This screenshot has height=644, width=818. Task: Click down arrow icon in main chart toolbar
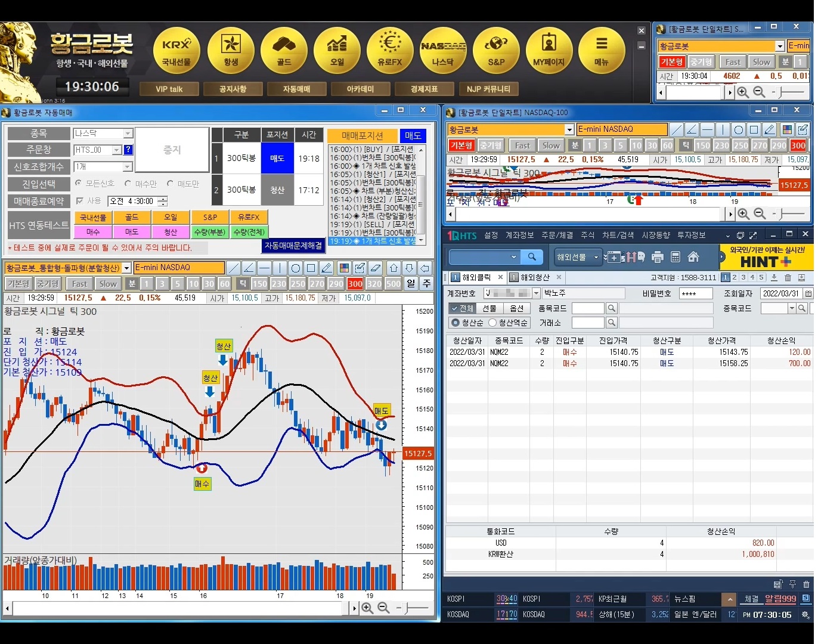click(409, 268)
